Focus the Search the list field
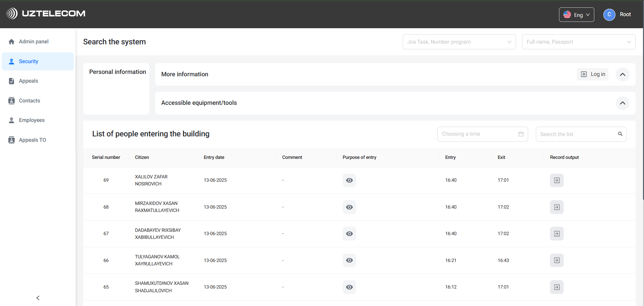The width and height of the screenshot is (644, 306). pyautogui.click(x=576, y=134)
